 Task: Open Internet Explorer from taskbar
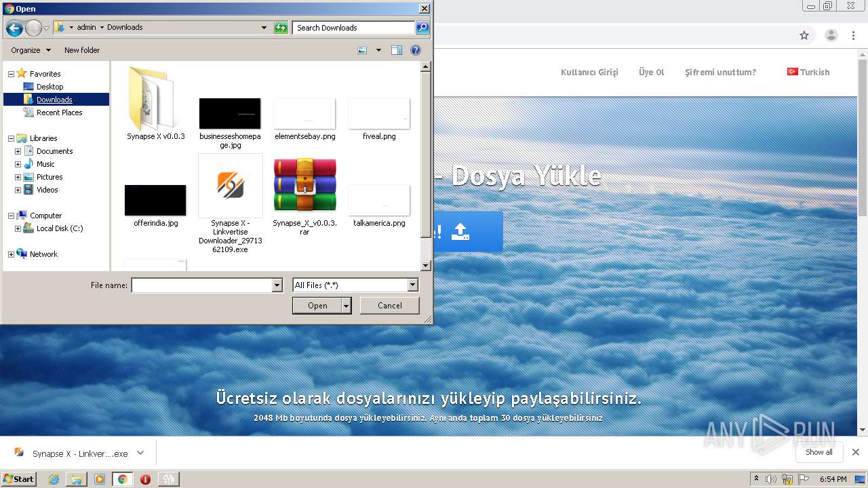[54, 479]
